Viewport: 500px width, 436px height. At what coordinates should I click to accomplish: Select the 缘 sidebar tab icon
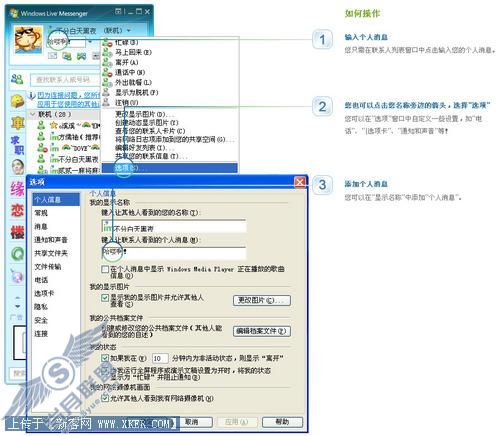[x=17, y=189]
